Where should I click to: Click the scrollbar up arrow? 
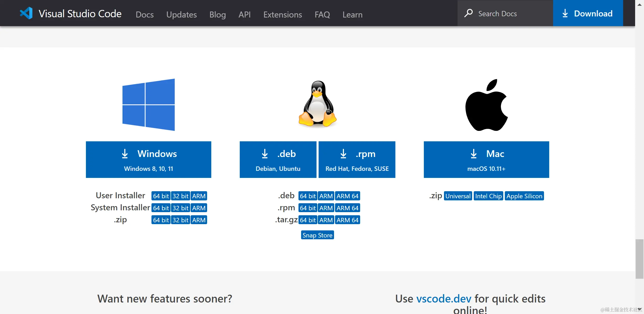coord(640,4)
